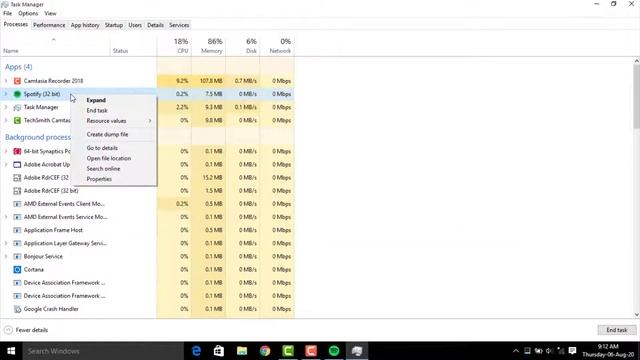Open Resource values submenu

114,121
